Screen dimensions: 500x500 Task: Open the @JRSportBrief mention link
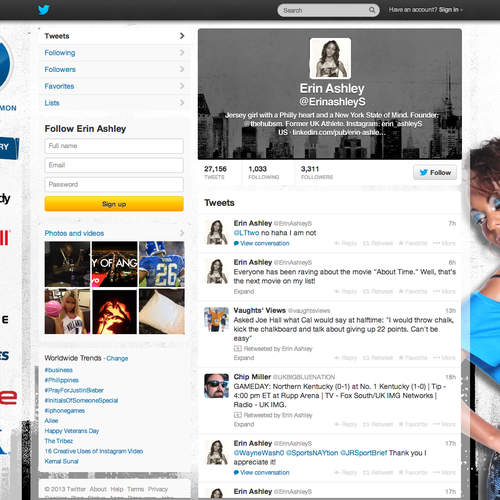tap(363, 453)
